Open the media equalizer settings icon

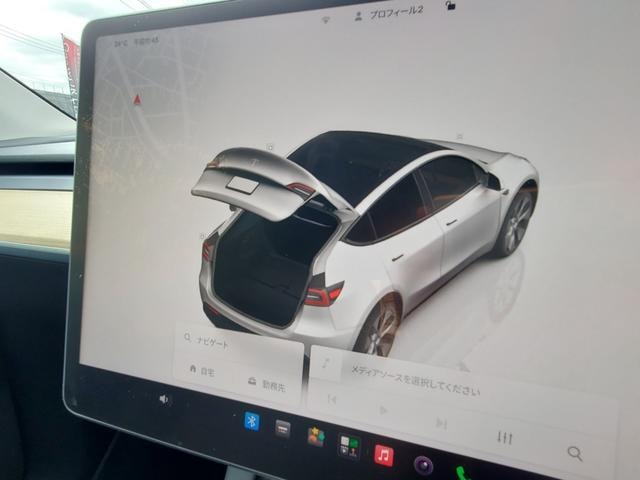pos(504,438)
